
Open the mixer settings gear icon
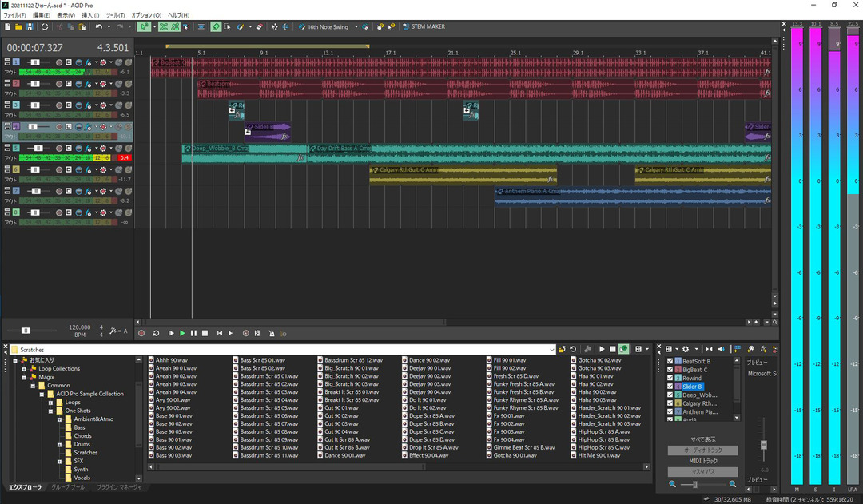coord(686,349)
